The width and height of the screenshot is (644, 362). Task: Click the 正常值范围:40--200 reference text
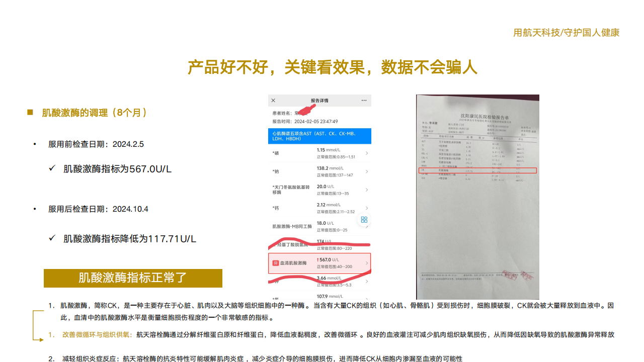[335, 266]
